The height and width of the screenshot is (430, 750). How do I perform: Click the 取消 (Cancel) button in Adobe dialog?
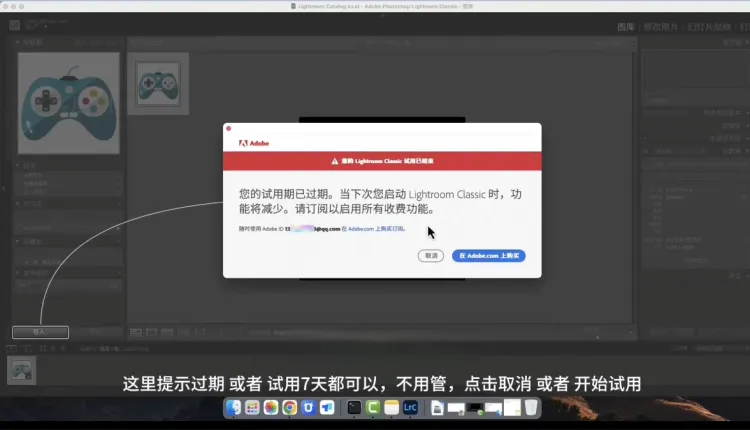(x=430, y=256)
